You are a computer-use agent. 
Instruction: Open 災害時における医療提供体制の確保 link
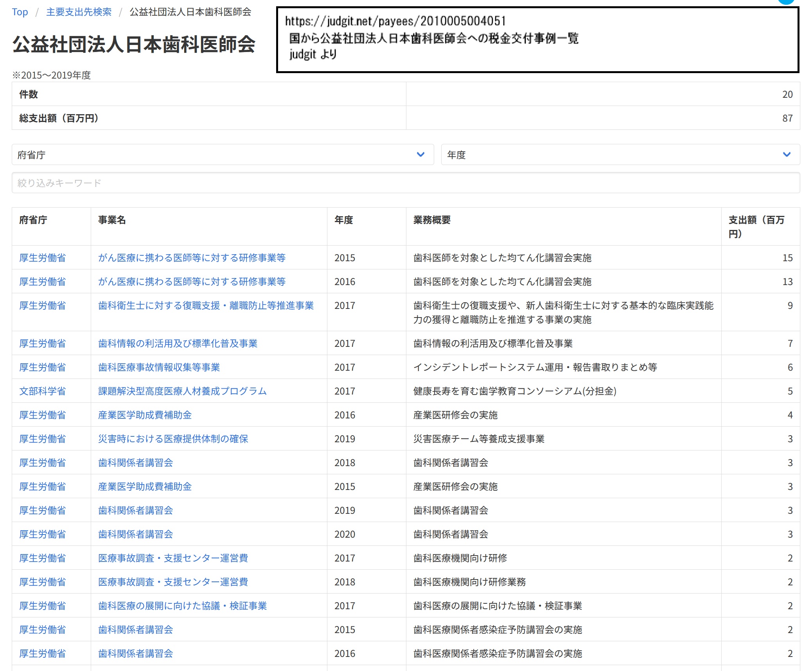pos(173,439)
